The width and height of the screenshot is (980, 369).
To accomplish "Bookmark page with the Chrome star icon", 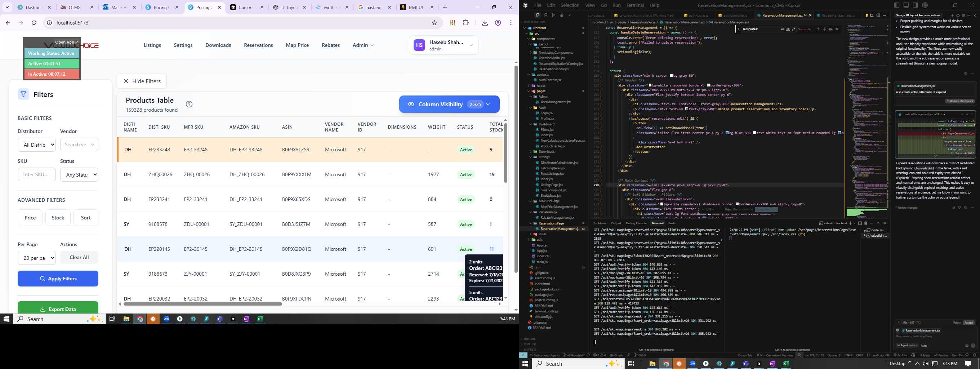I will 435,23.
